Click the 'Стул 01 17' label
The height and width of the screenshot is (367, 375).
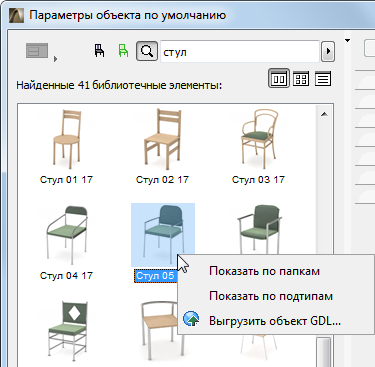coord(66,180)
